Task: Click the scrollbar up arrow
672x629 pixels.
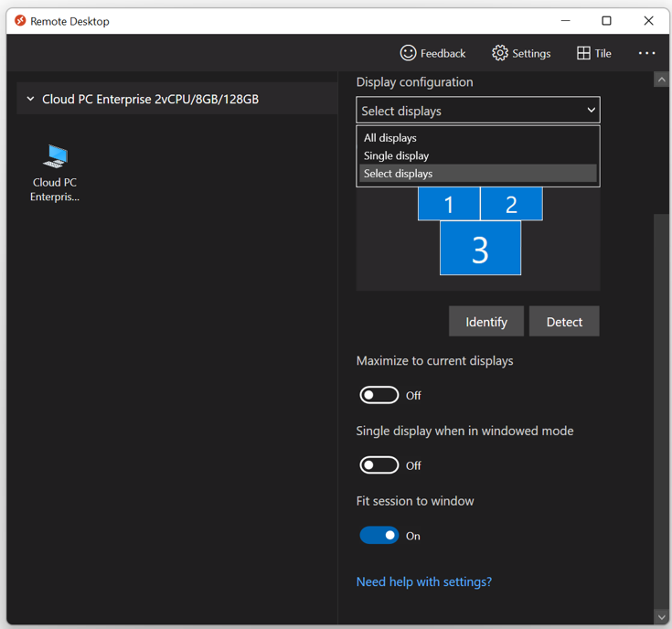Action: pyautogui.click(x=661, y=80)
